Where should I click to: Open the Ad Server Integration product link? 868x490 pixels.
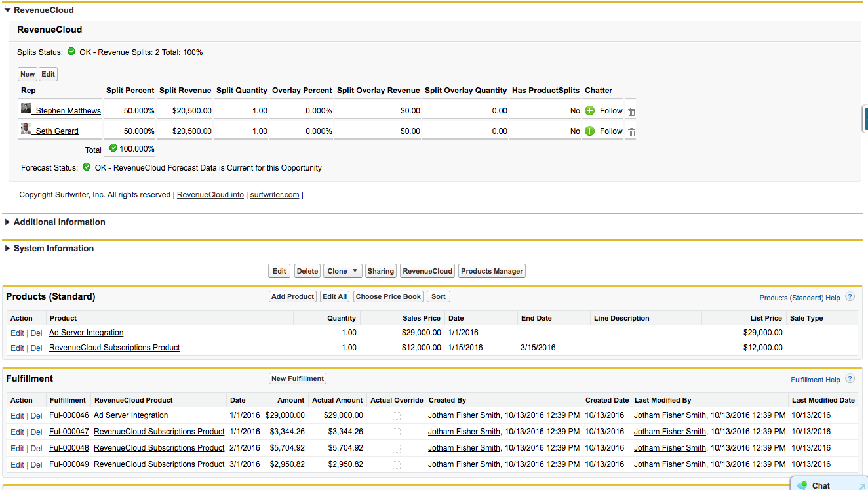point(86,333)
